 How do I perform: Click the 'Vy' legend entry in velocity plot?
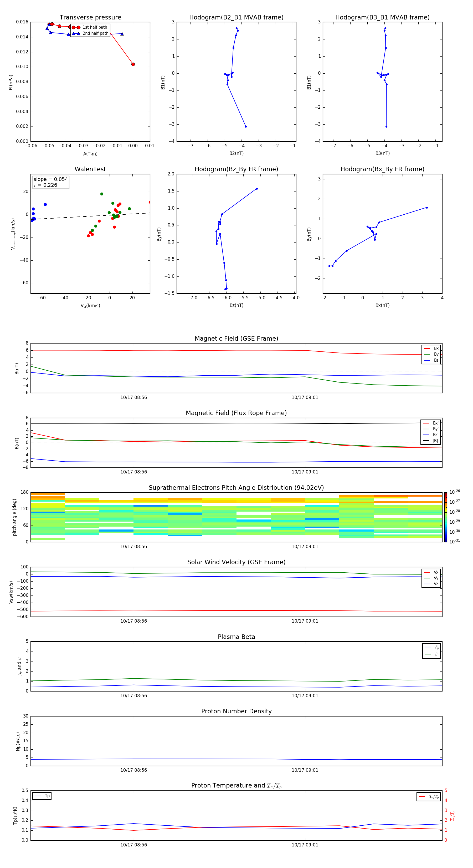[x=431, y=578]
